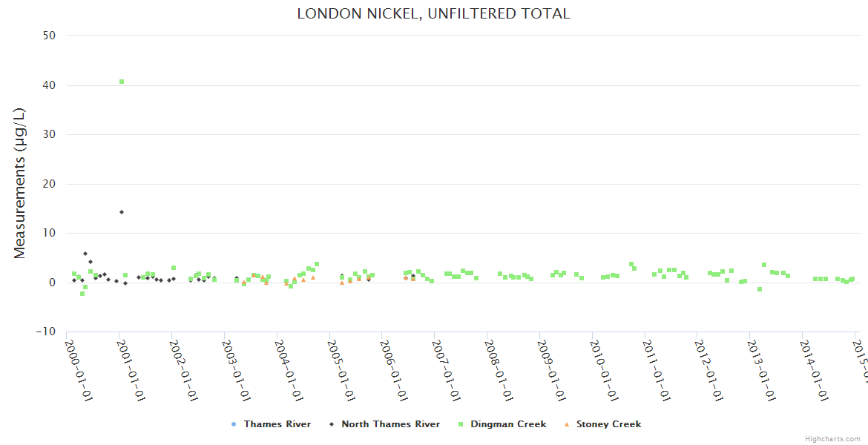Click the 2000-01-01 x-axis label
This screenshot has width=868, height=445.
click(x=78, y=370)
